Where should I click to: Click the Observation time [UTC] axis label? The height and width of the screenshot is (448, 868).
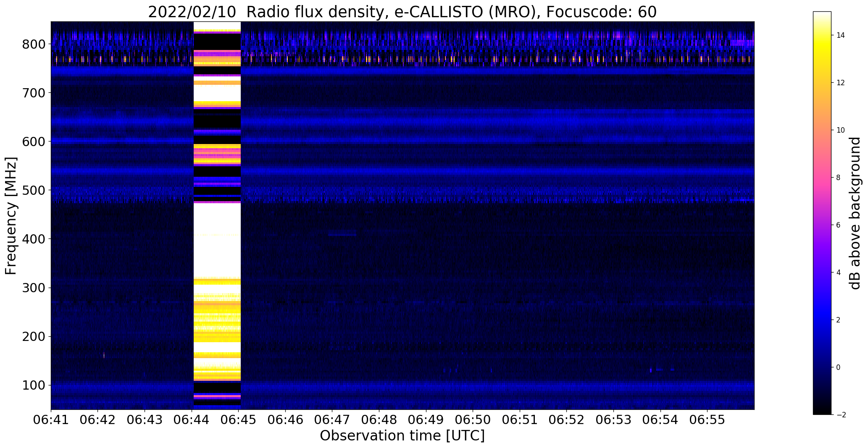point(402,436)
